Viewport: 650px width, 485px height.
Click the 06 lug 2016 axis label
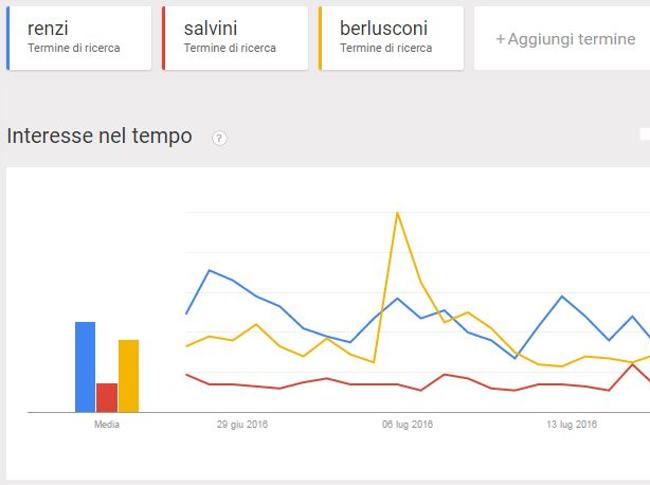coord(407,424)
